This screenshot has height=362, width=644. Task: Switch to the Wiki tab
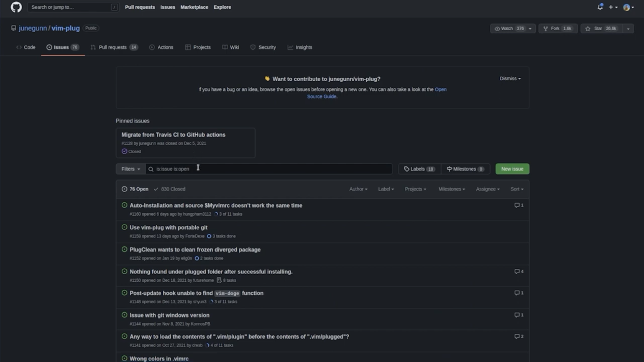pyautogui.click(x=230, y=47)
